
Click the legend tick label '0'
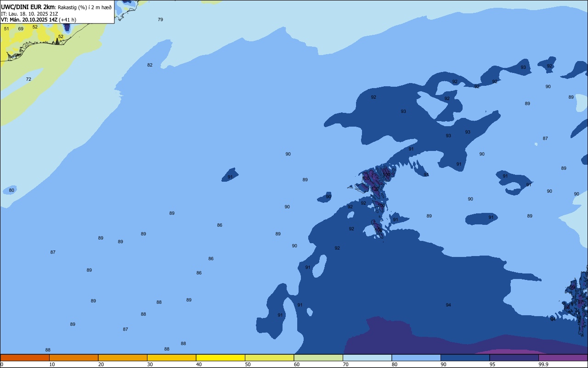click(x=2, y=364)
